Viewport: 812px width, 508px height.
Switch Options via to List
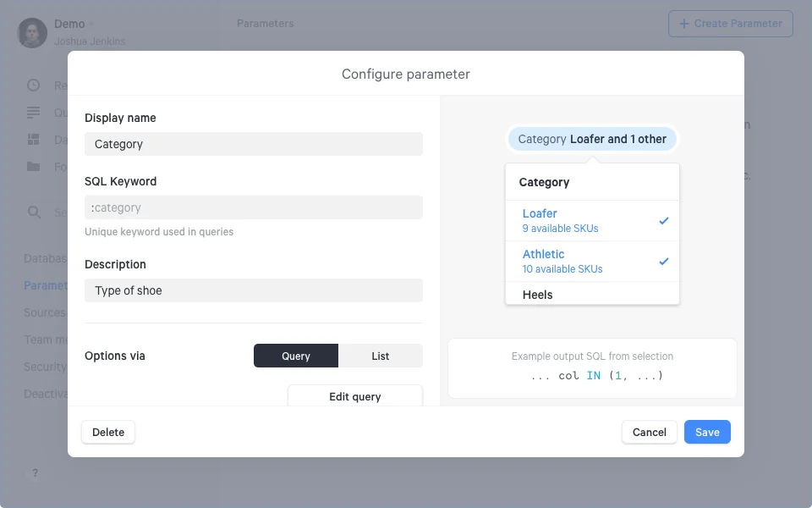(380, 356)
